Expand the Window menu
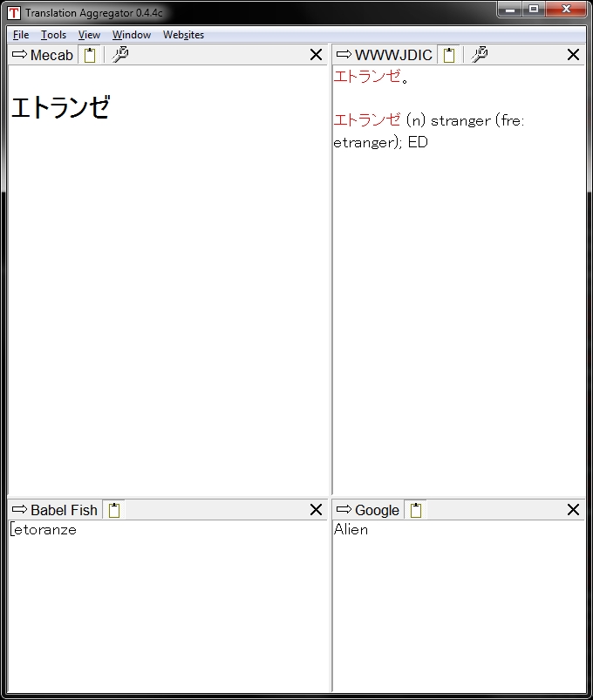593x700 pixels. tap(131, 35)
